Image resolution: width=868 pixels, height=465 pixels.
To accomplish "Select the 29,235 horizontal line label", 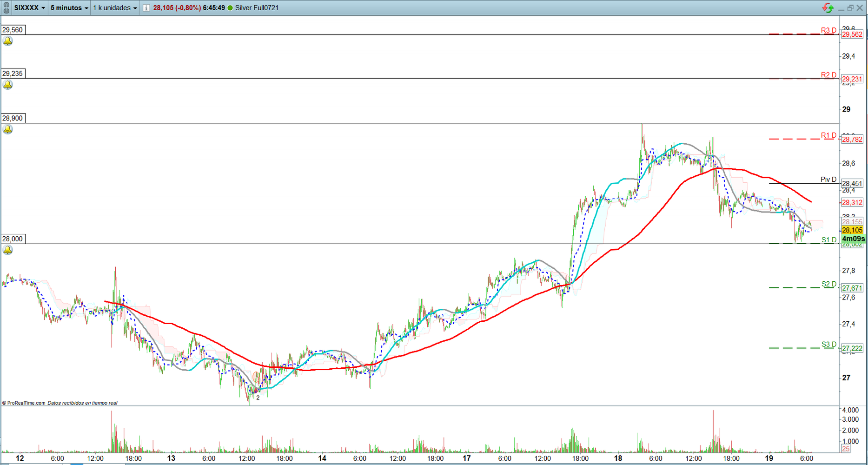I will click(13, 73).
